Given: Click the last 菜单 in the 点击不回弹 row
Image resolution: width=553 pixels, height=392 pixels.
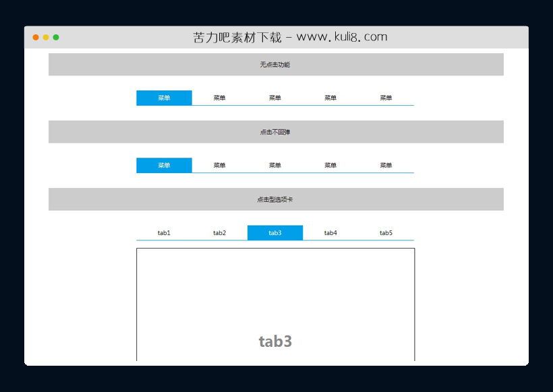Looking at the screenshot, I should tap(386, 164).
